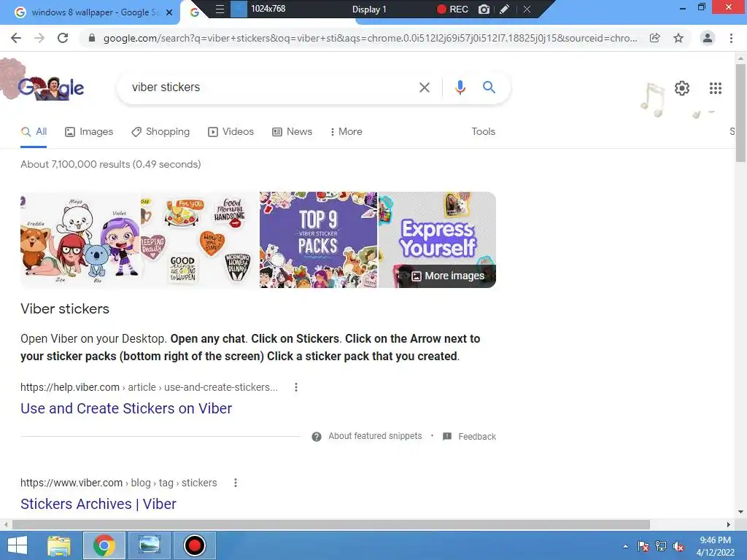Open the picture viewer taskbar app
This screenshot has height=560, width=747.
pos(149,545)
